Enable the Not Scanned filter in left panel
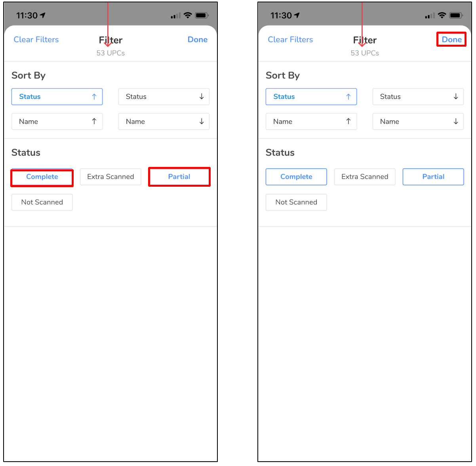Image resolution: width=476 pixels, height=466 pixels. (42, 202)
